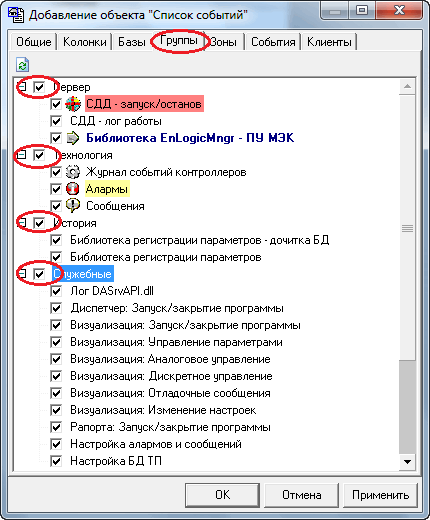Click the dialog title bar document icon
The image size is (430, 520).
(15, 15)
